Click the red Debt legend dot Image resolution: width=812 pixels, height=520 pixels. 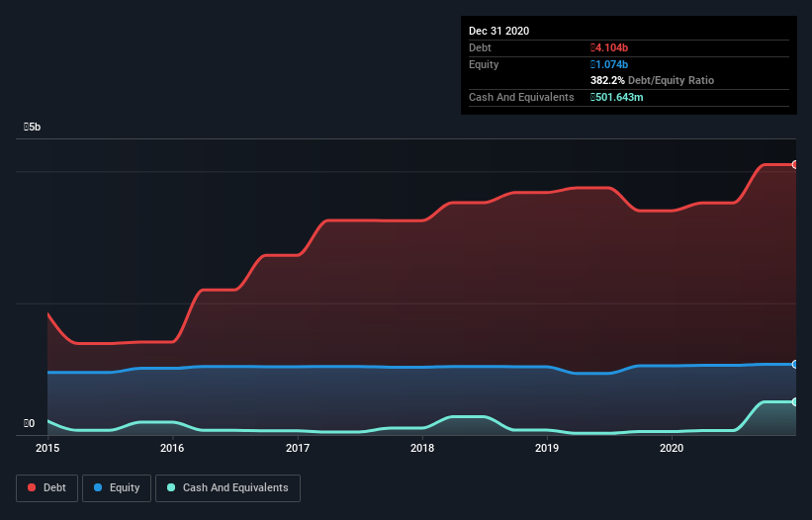pyautogui.click(x=32, y=487)
